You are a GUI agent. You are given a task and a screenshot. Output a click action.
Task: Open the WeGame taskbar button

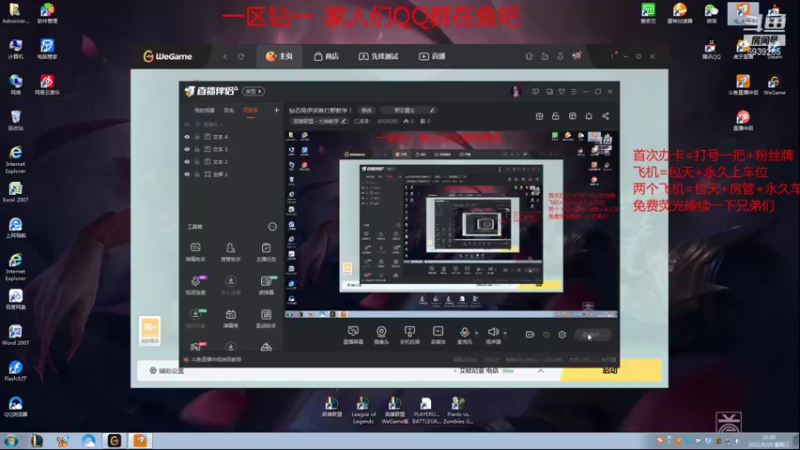pyautogui.click(x=114, y=441)
